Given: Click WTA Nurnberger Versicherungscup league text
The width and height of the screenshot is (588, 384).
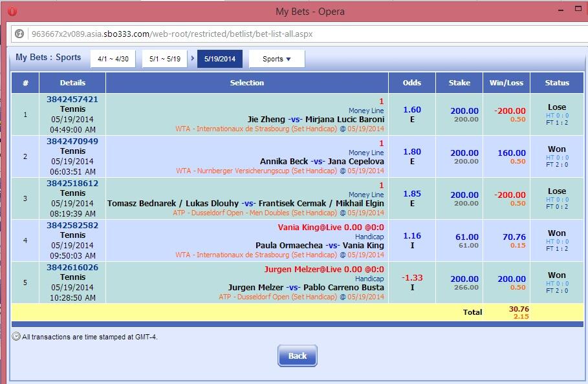Looking at the screenshot, I should pyautogui.click(x=257, y=171).
